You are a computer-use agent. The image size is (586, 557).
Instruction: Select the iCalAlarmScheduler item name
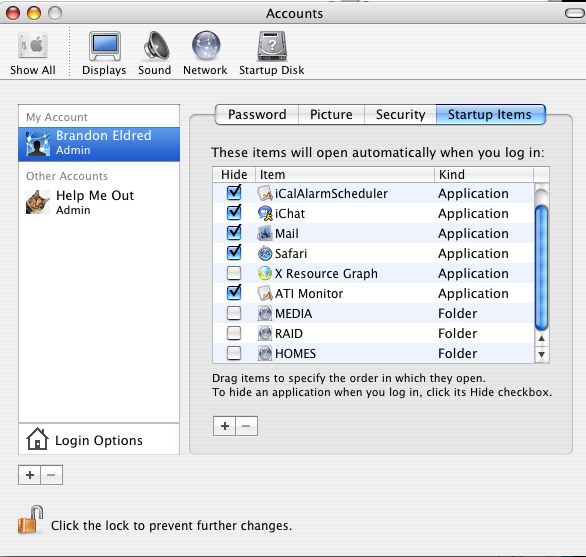click(331, 193)
